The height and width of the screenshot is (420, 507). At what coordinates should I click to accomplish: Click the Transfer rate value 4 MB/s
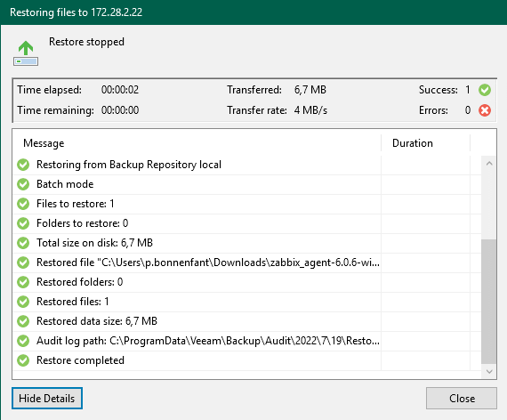[310, 110]
